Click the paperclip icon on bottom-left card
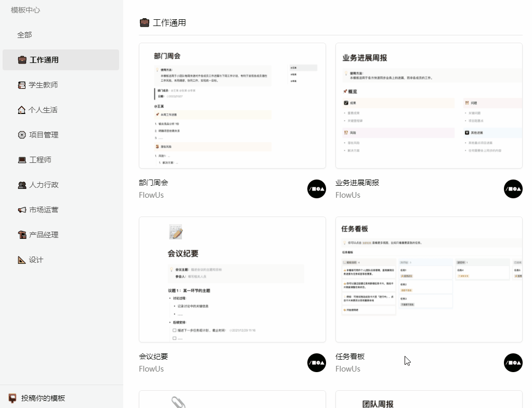The image size is (532, 408). (x=178, y=402)
